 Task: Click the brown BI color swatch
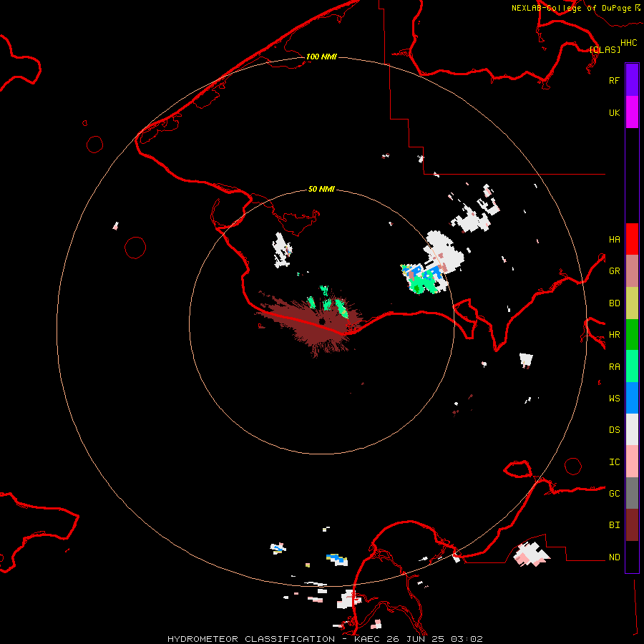[632, 525]
